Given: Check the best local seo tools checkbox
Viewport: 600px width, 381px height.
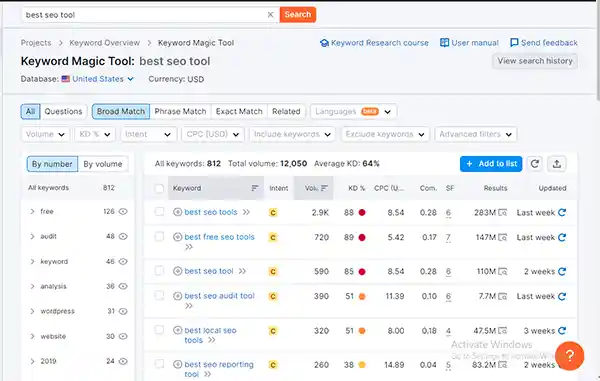Looking at the screenshot, I should pos(160,330).
